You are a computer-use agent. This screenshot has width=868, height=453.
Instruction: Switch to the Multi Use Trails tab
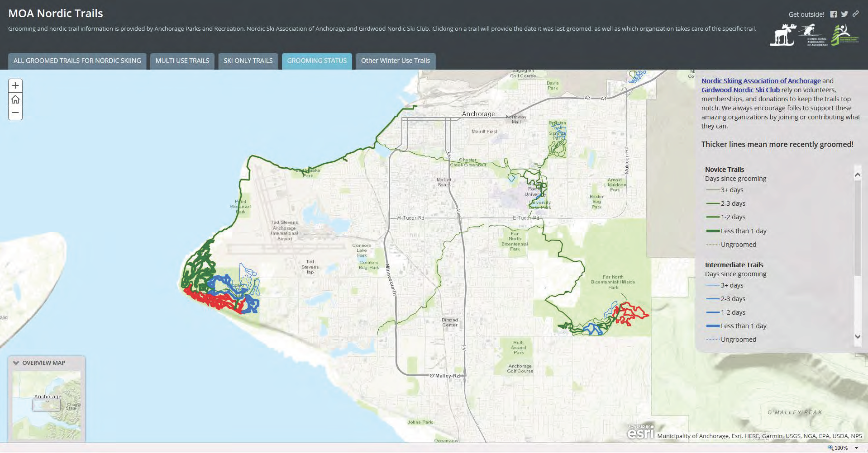click(182, 61)
